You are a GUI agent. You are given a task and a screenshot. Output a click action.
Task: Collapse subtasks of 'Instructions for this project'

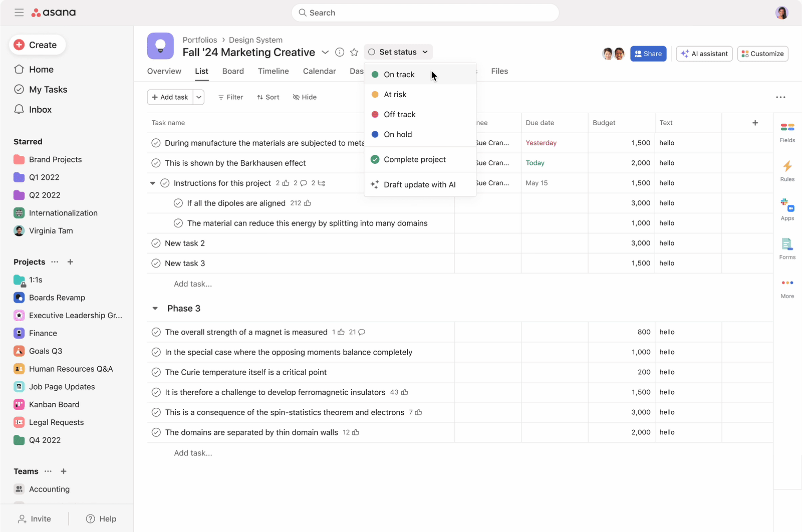152,183
